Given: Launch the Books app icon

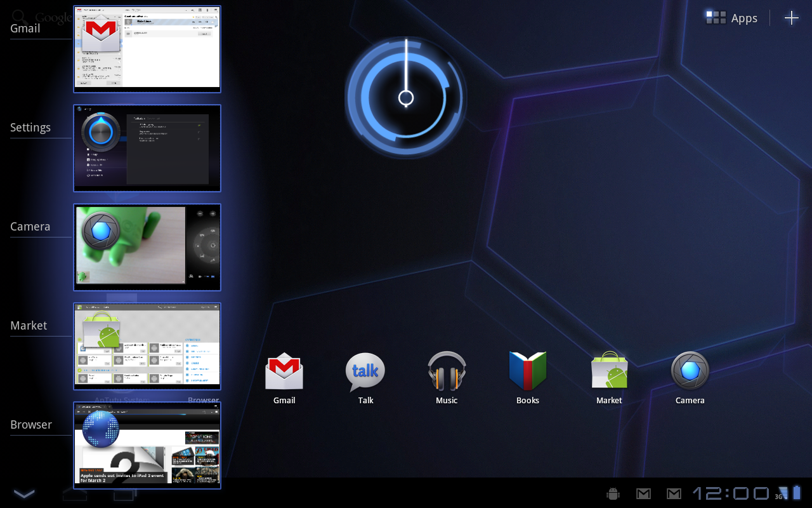Looking at the screenshot, I should 528,378.
